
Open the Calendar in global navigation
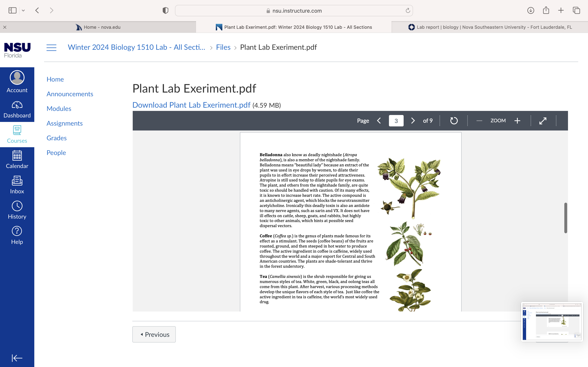point(17,160)
